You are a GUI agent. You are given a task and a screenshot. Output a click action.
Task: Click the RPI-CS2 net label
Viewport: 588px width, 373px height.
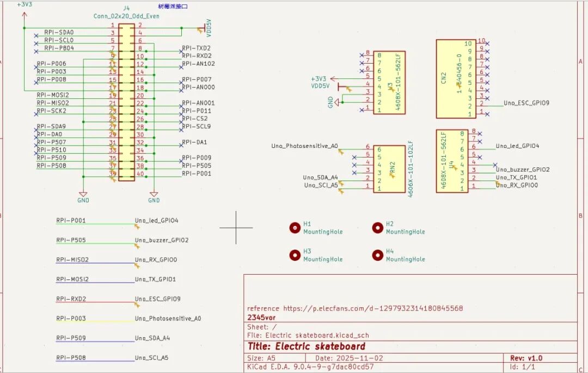point(195,119)
